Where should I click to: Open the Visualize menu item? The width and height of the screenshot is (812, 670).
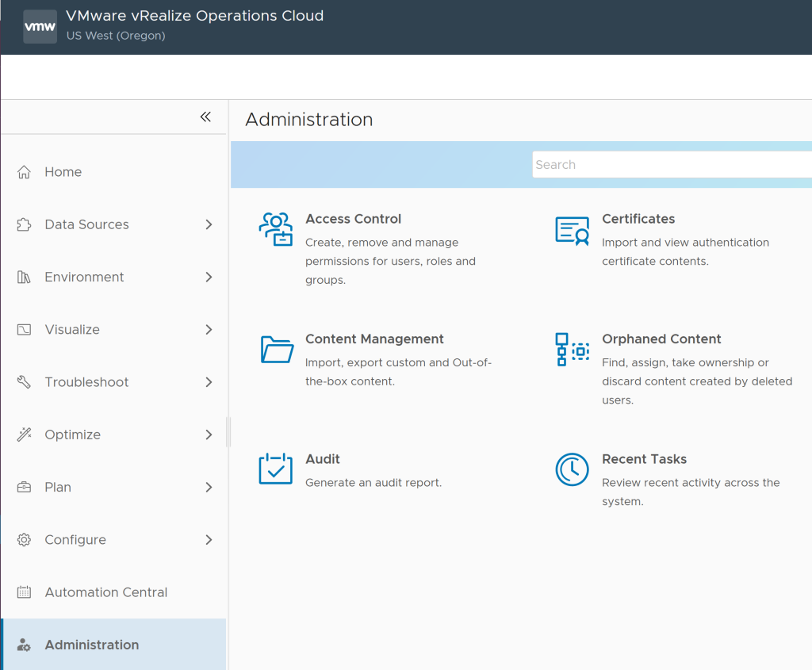[72, 330]
